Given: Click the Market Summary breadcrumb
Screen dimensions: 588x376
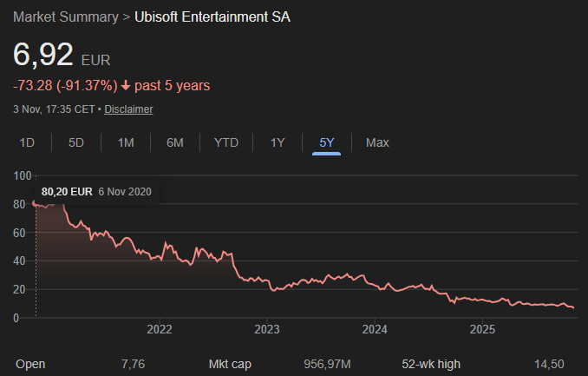Looking at the screenshot, I should (x=66, y=17).
